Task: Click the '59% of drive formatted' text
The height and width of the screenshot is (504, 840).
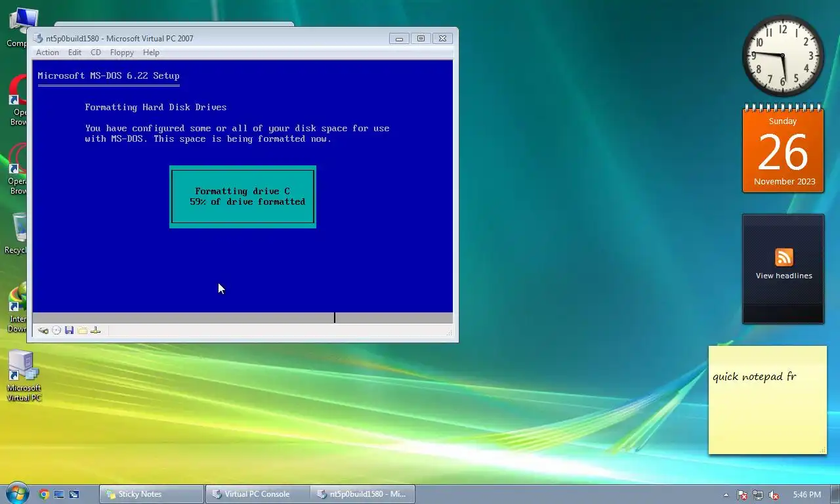Action: (x=247, y=201)
